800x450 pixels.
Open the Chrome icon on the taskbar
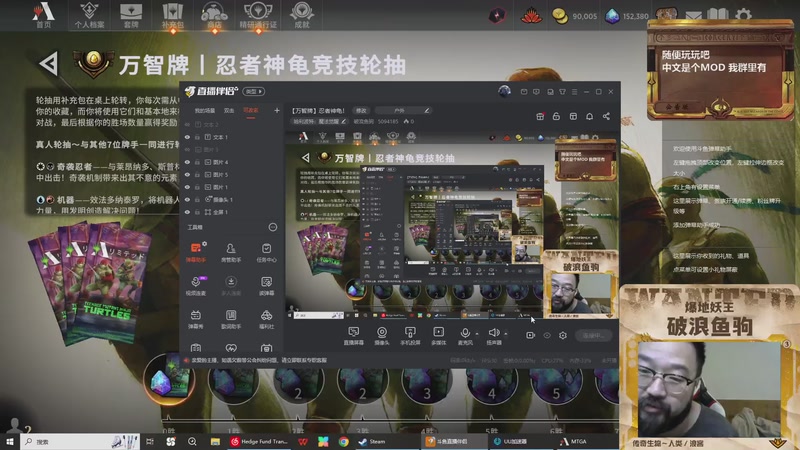344,442
